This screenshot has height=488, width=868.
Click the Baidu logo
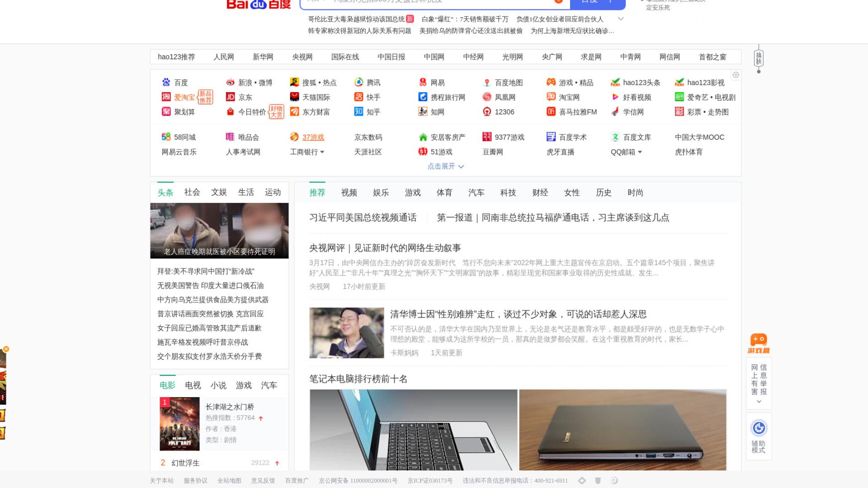coord(259,4)
